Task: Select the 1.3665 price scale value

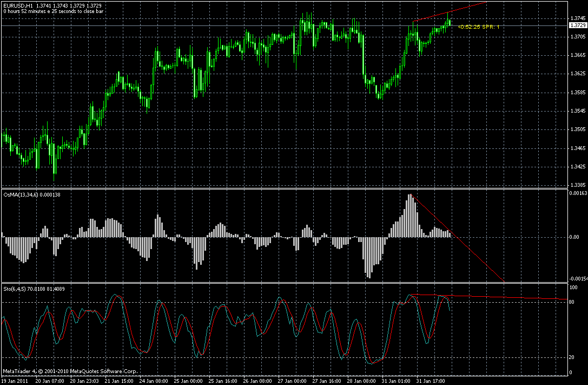Action: pyautogui.click(x=578, y=56)
